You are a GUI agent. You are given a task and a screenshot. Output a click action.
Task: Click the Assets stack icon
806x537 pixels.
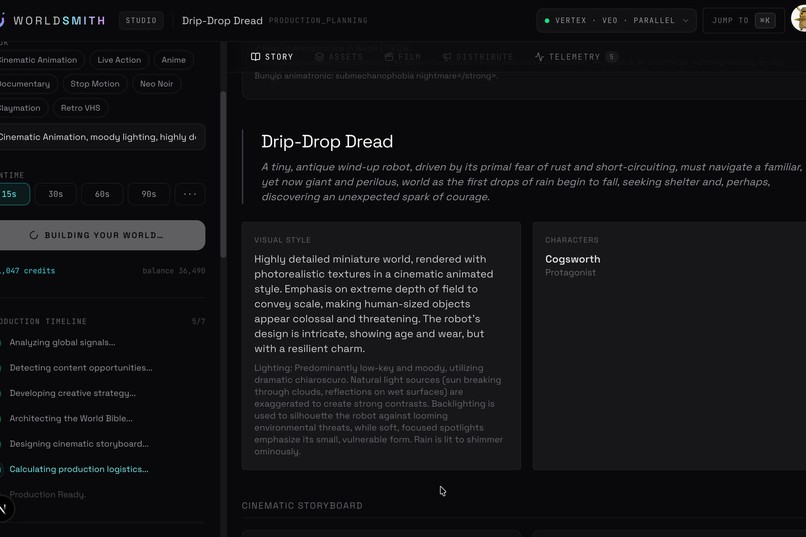click(319, 57)
